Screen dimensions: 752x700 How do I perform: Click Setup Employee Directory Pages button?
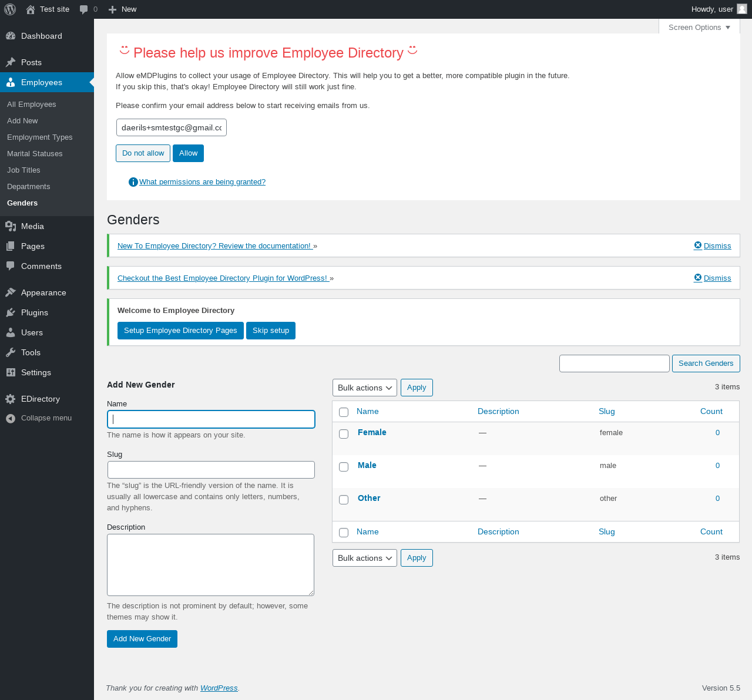click(180, 331)
